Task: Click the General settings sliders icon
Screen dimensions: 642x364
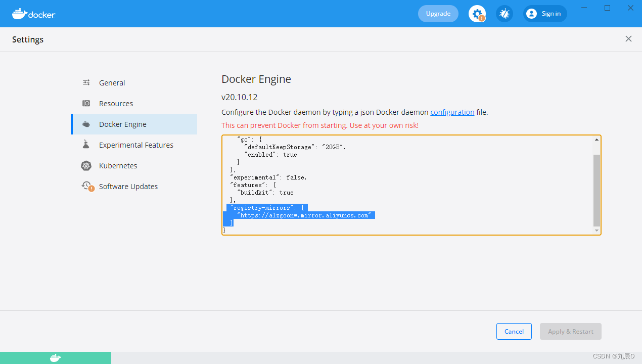Action: [86, 82]
